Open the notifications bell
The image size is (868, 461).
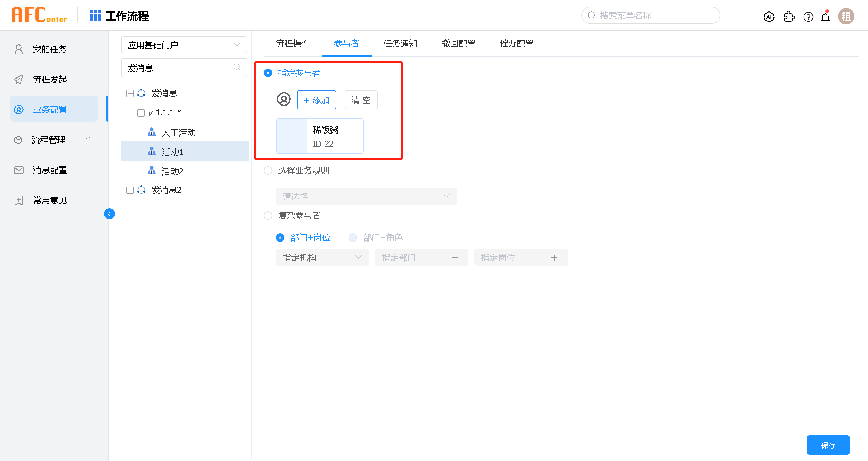(x=825, y=17)
